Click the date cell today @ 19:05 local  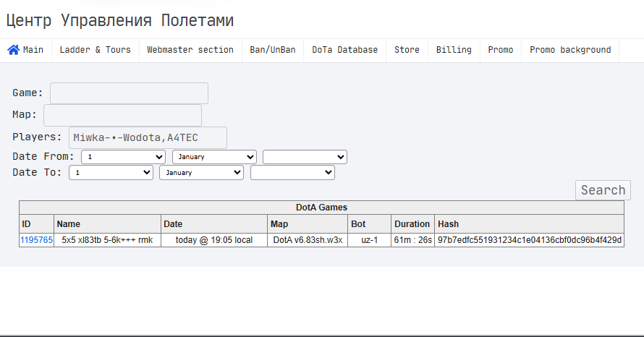(x=214, y=240)
